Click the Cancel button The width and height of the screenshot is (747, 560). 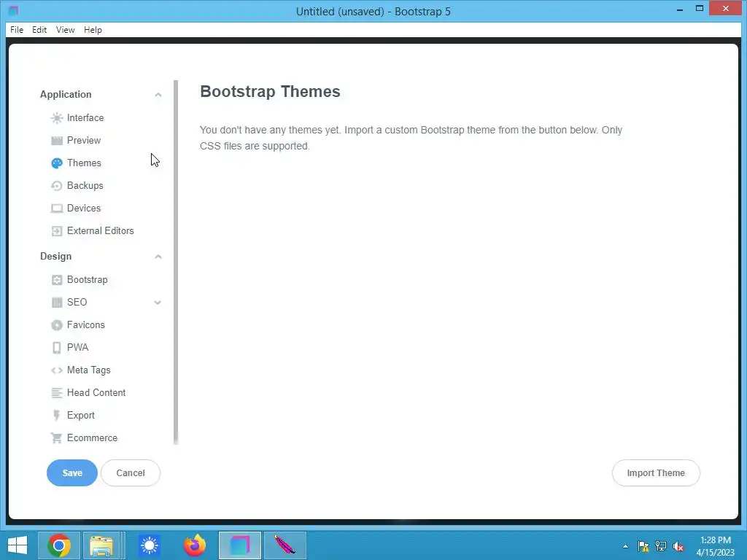pos(131,472)
